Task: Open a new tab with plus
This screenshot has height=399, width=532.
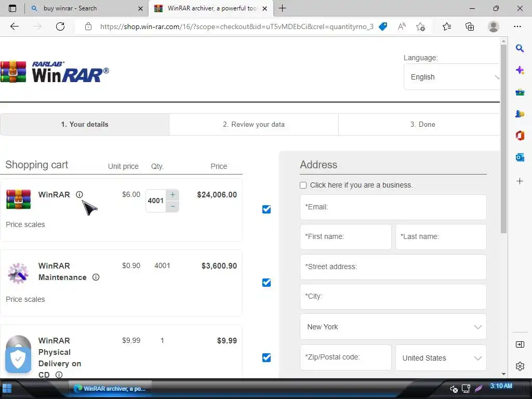Action: pos(282,8)
